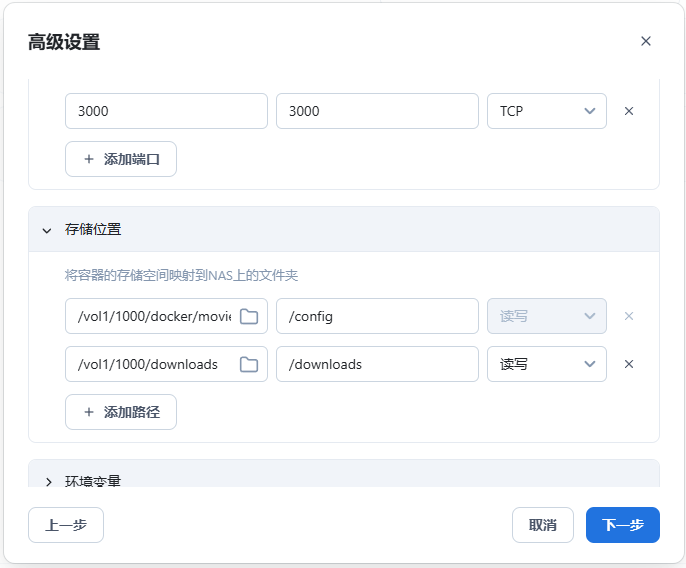Click 取消 to cancel setup
686x568 pixels.
tap(542, 525)
